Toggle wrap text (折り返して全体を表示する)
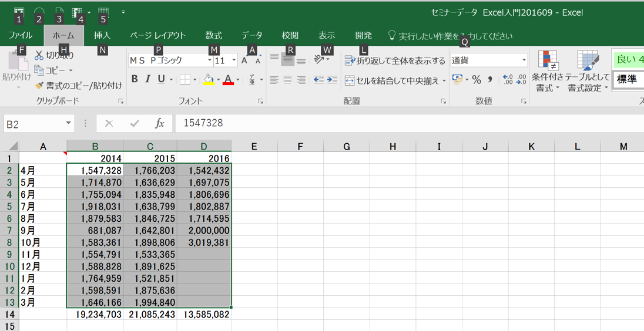Screen dimensions: 644x331 pyautogui.click(x=395, y=60)
